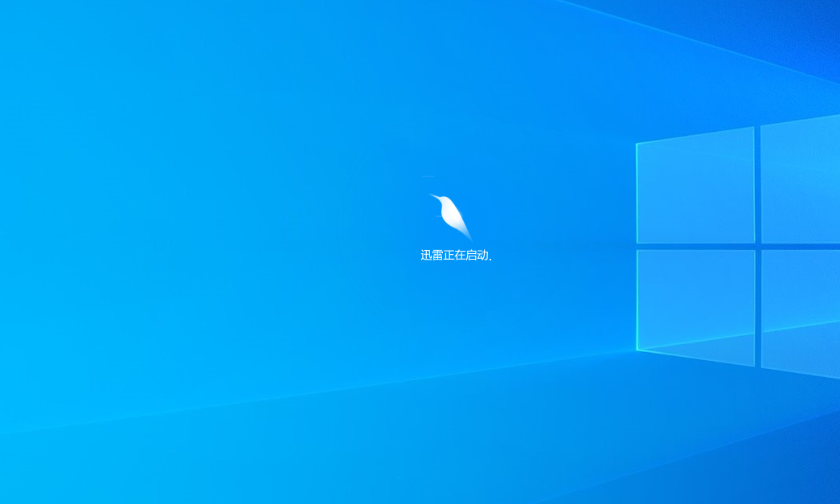Viewport: 840px width, 504px height.
Task: Click the character 迅 in the text
Action: pos(425,253)
